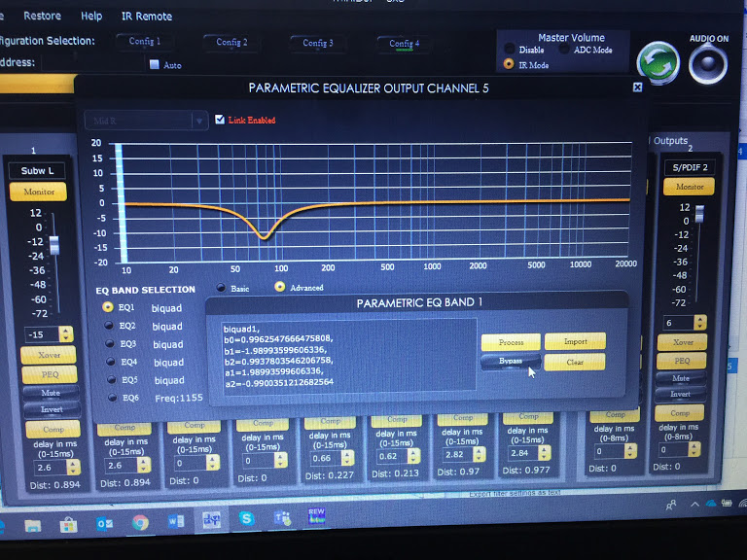Open Microsoft Teams from the taskbar

coord(281,517)
